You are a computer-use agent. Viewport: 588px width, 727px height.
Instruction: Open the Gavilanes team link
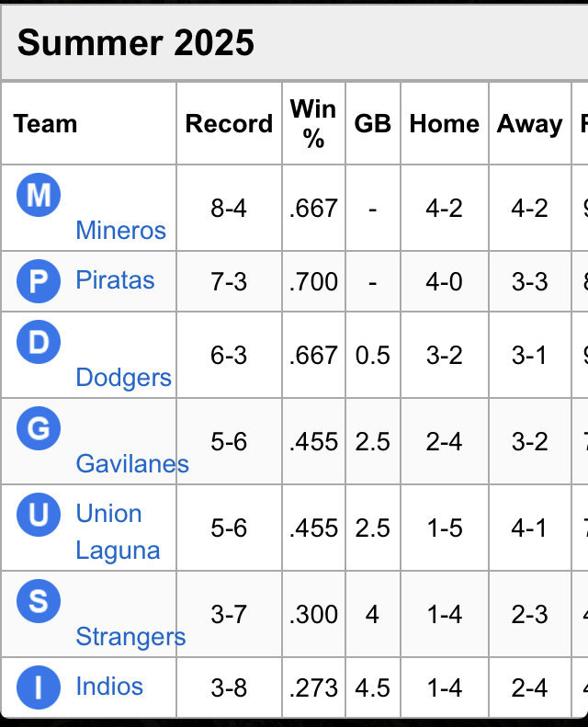coord(132,463)
